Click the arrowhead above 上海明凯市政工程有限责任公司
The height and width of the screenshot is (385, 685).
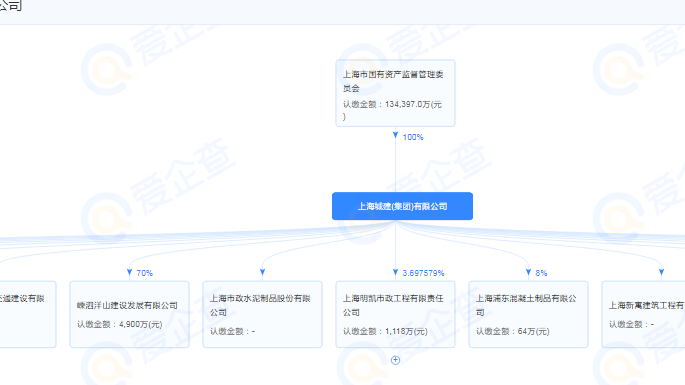395,273
